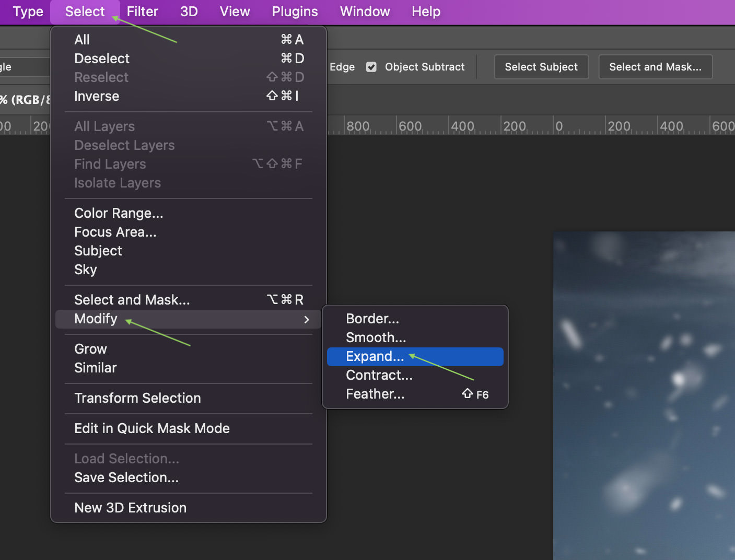Enter Quick Mask Mode editing
The width and height of the screenshot is (735, 560).
(x=152, y=428)
